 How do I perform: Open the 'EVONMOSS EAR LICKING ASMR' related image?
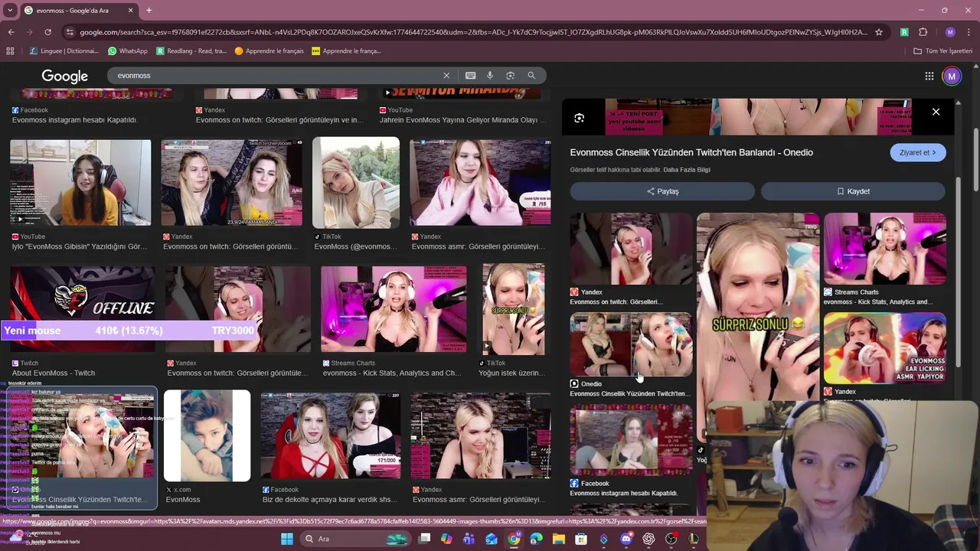pyautogui.click(x=884, y=348)
